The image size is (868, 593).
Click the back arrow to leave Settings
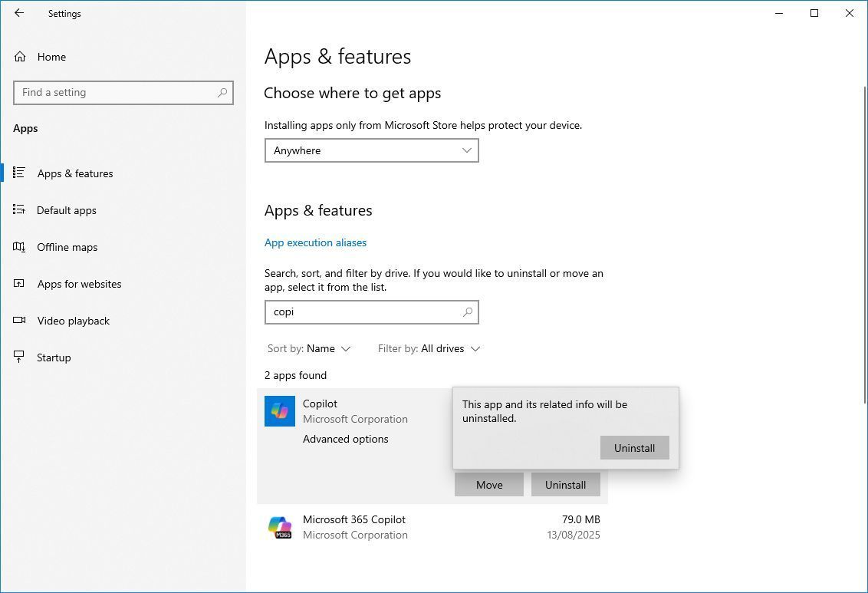pos(18,13)
